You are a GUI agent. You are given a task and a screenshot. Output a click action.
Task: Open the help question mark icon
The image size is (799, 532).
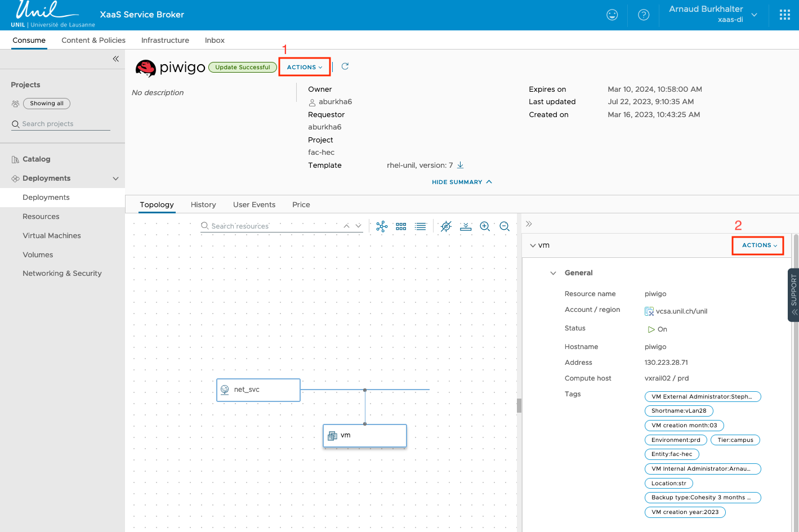tap(644, 15)
